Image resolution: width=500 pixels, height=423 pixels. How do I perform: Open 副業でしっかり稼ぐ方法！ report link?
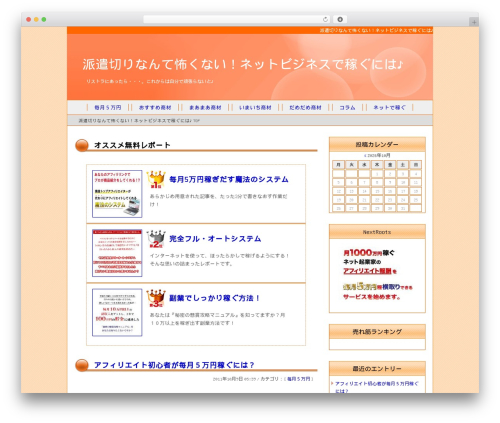214,298
